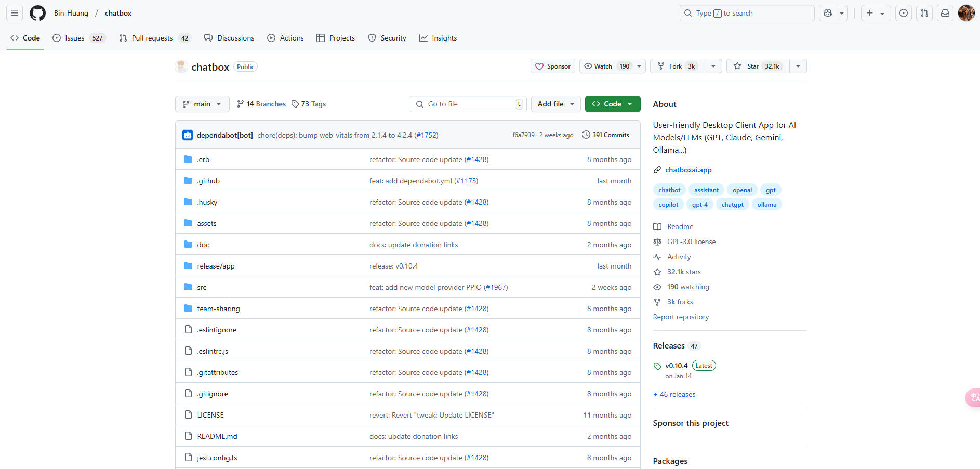
Task: Open the Insights tab
Action: pyautogui.click(x=438, y=38)
